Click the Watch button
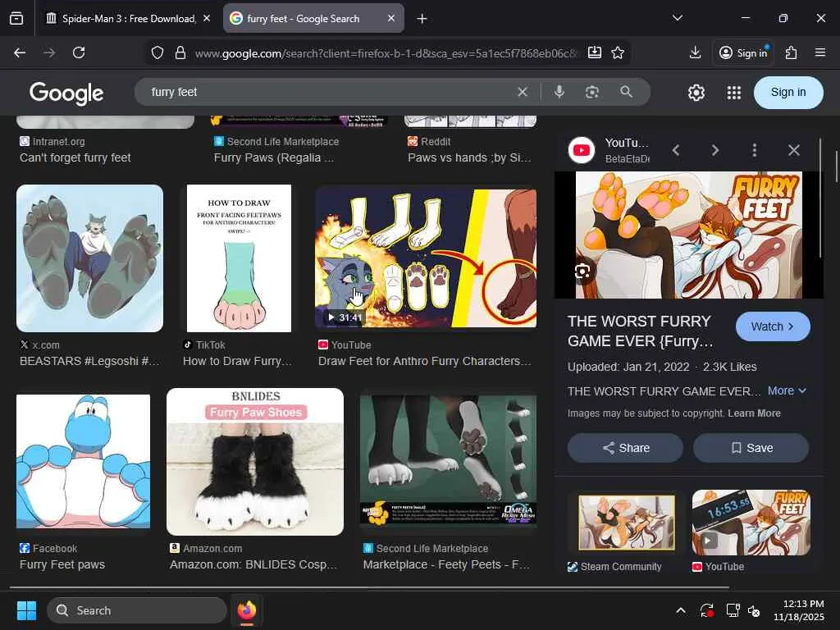The image size is (840, 630). 773,326
